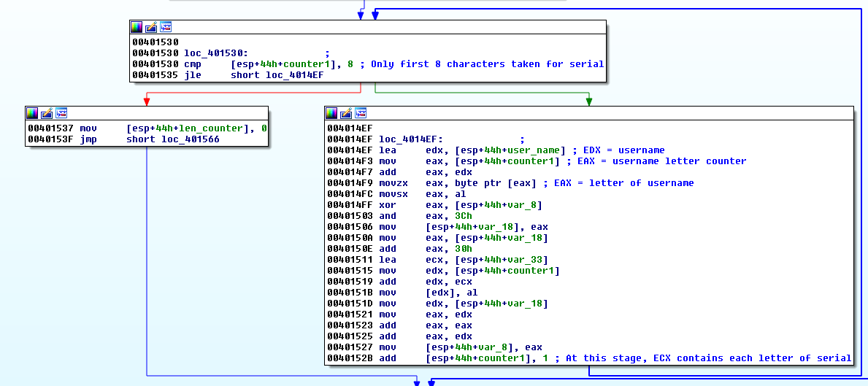Click the loc_401530: label line
The image size is (868, 386).
coord(215,53)
